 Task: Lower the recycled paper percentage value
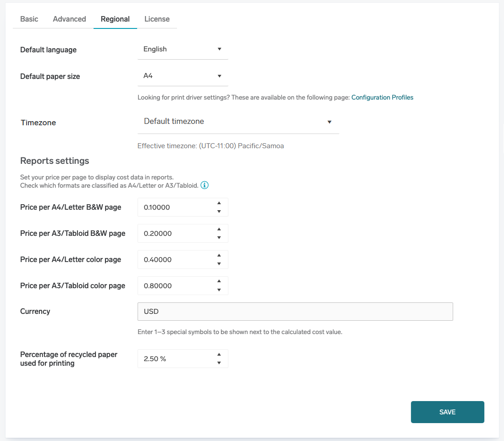point(219,363)
